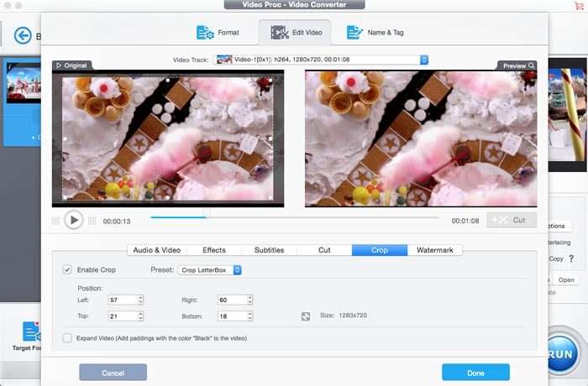Click the Bottom position input field
588x386 pixels.
(229, 316)
